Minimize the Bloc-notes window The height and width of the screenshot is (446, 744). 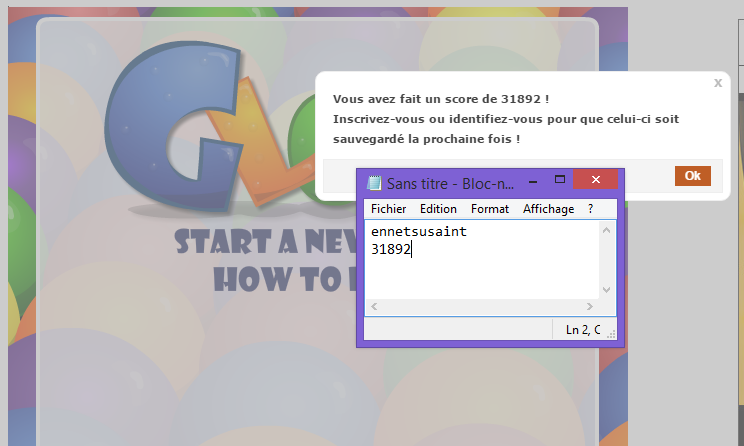533,181
